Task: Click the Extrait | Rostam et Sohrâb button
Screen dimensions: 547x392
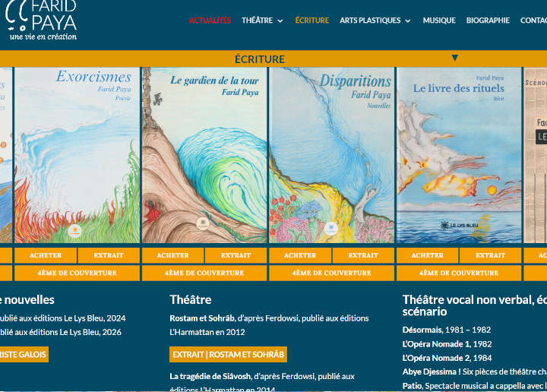Action: [x=228, y=354]
